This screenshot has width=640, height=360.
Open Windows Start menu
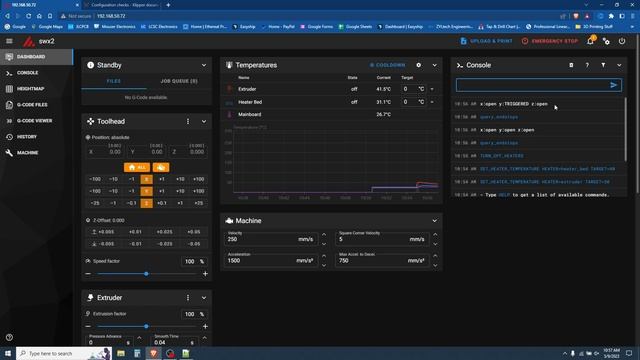tap(8, 353)
